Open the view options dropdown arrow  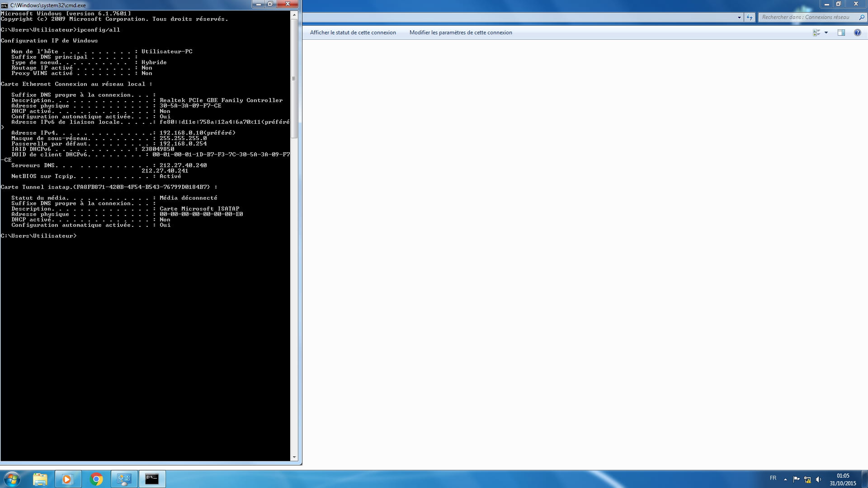coord(826,33)
